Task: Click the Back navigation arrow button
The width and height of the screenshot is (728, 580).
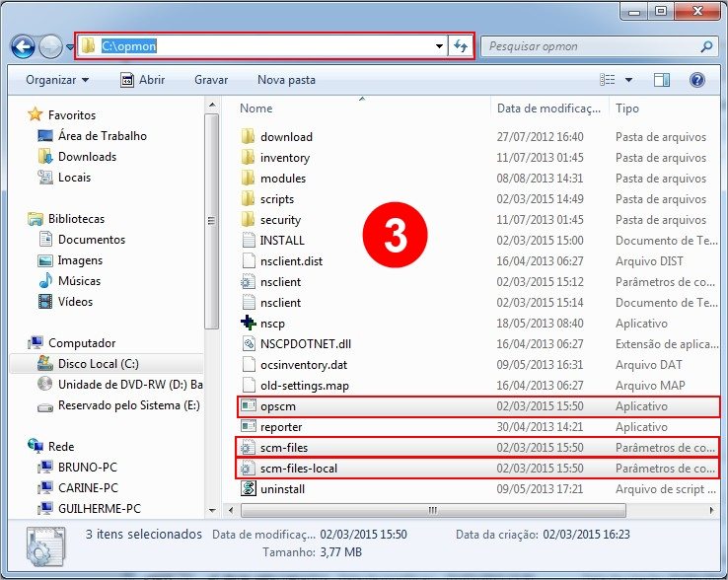Action: [23, 46]
